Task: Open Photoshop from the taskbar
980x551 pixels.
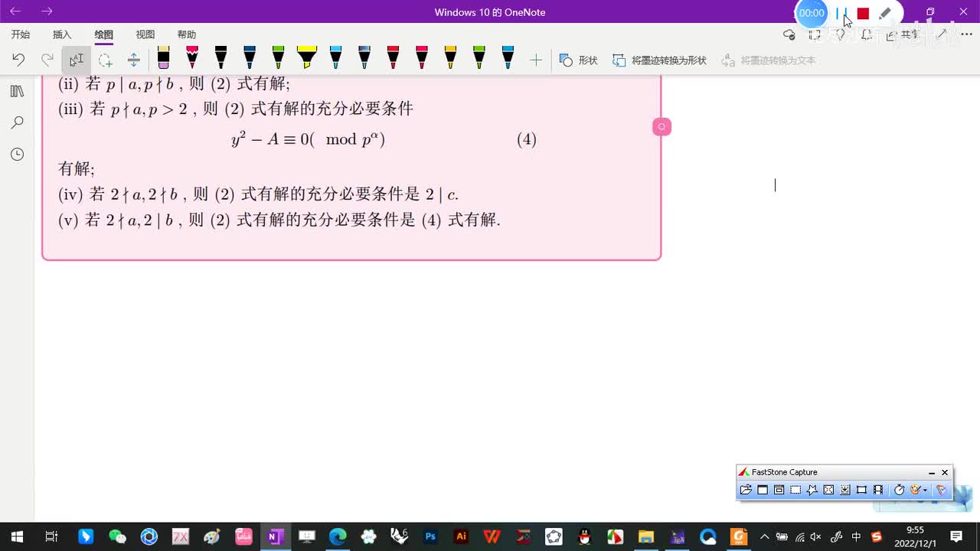Action: point(430,536)
